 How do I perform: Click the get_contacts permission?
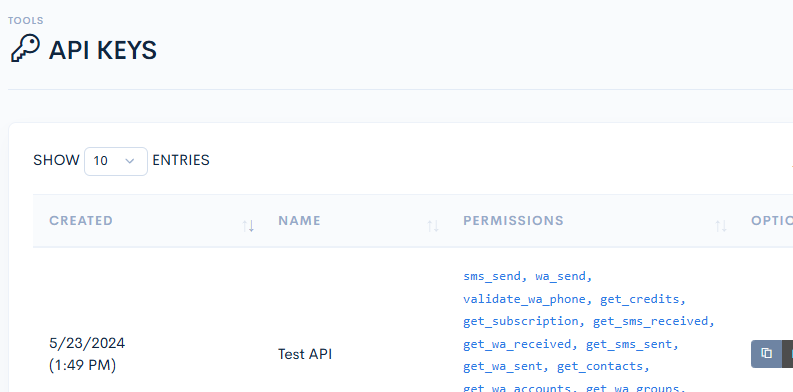600,366
